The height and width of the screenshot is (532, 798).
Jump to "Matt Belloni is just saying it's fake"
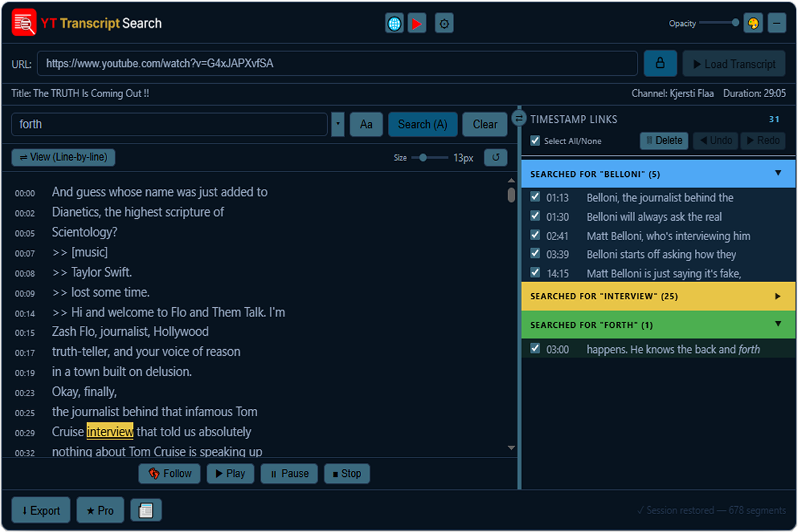[x=664, y=273]
